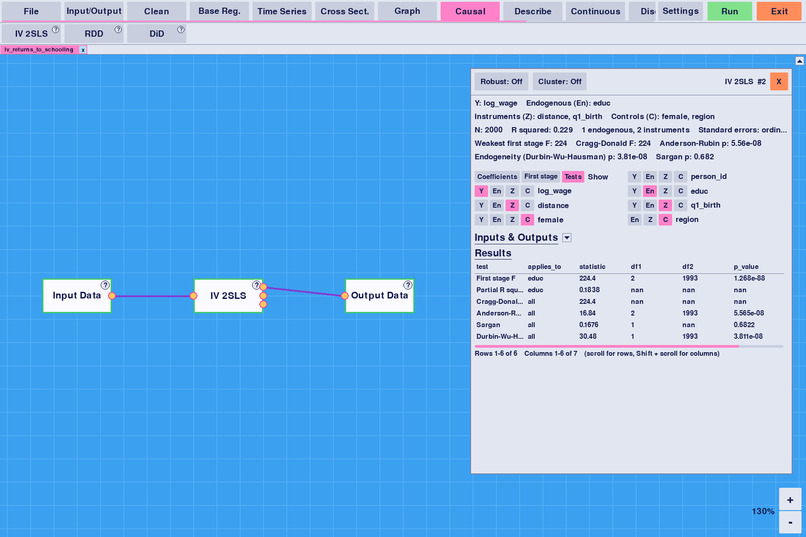
Task: Select iv_returns_to_schooling file tab
Action: click(39, 50)
